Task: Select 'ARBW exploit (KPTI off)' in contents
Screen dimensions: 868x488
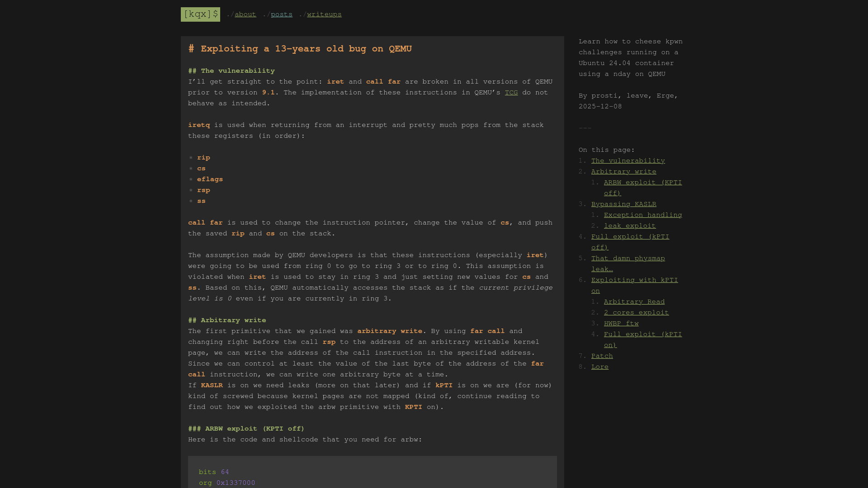Action: pos(642,182)
